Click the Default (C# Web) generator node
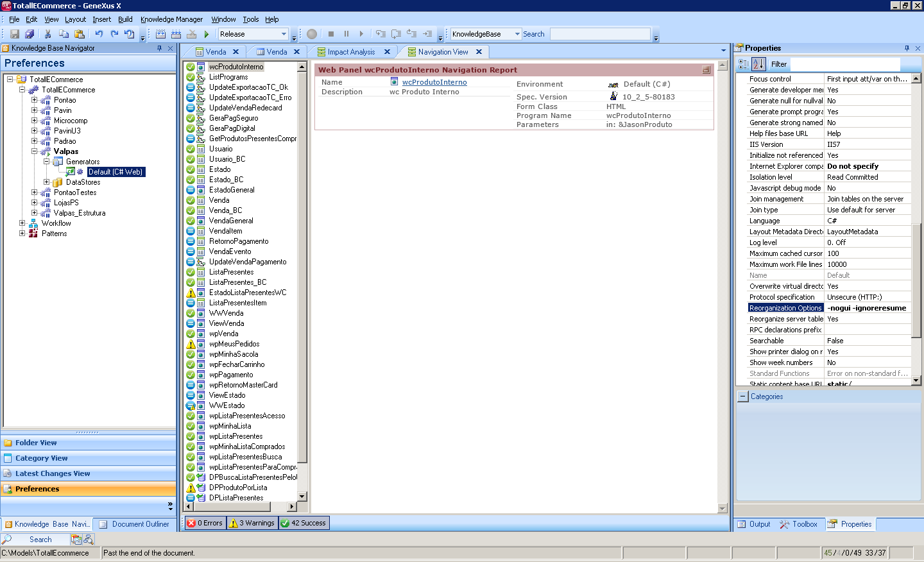Screen dimensions: 924x562 click(116, 172)
